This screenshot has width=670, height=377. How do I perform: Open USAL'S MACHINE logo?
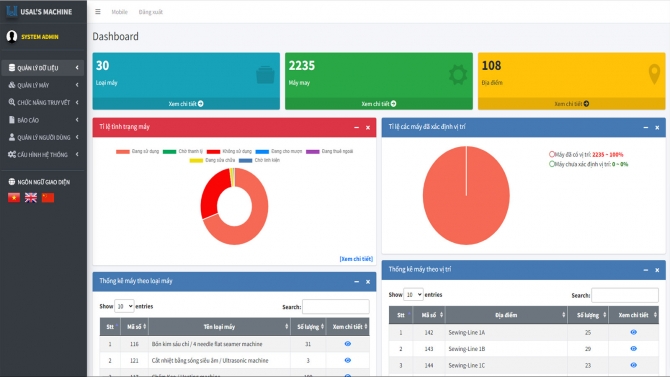39,12
